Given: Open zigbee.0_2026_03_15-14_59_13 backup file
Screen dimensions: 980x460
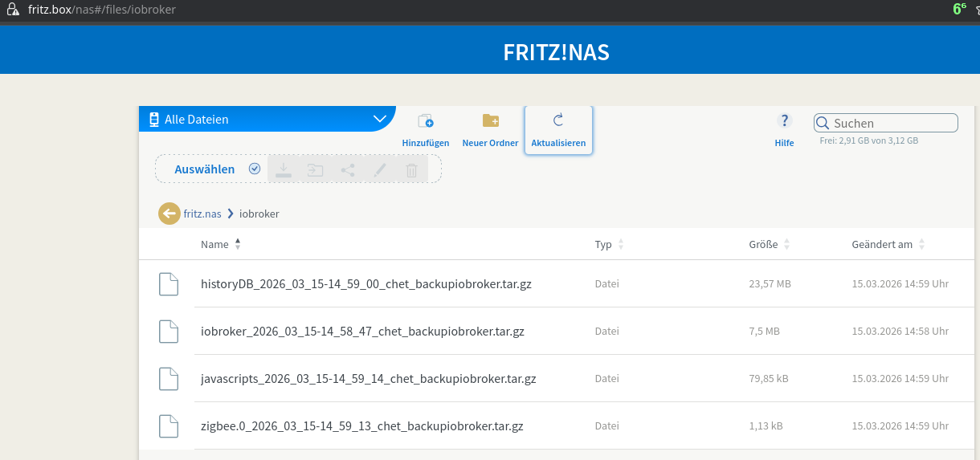Looking at the screenshot, I should click(x=362, y=426).
